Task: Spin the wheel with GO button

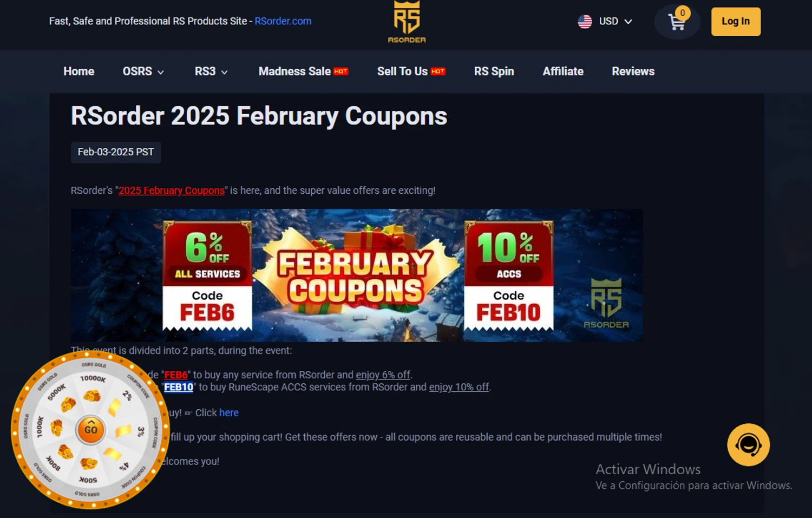Action: pyautogui.click(x=90, y=430)
